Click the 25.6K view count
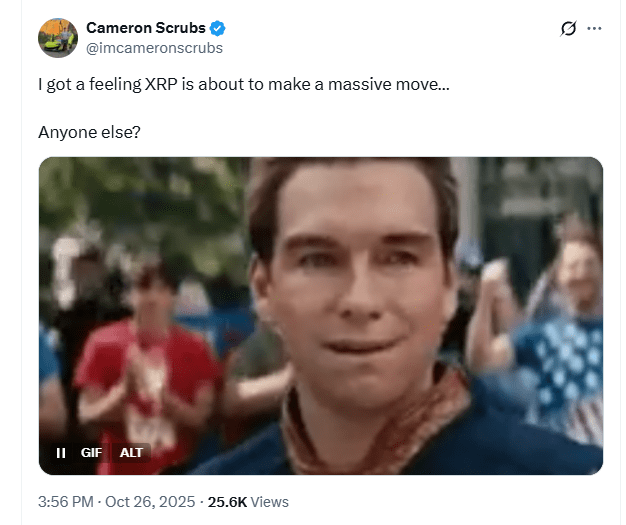 (x=227, y=502)
